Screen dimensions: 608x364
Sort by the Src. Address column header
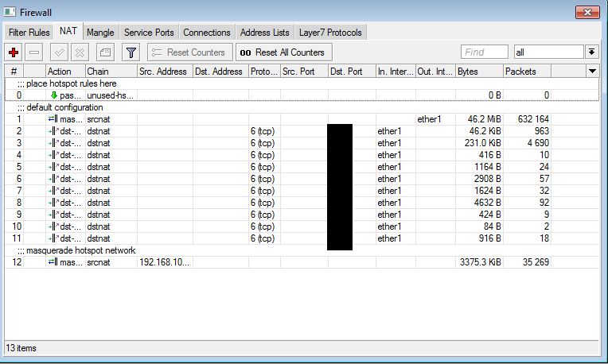[x=166, y=72]
